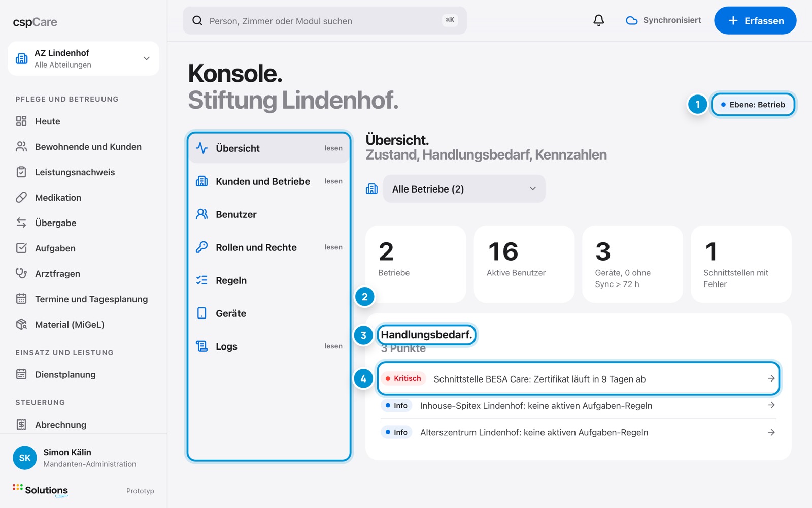Click the Kunden und Betriebe building icon
Viewport: 812px width, 508px height.
202,181
